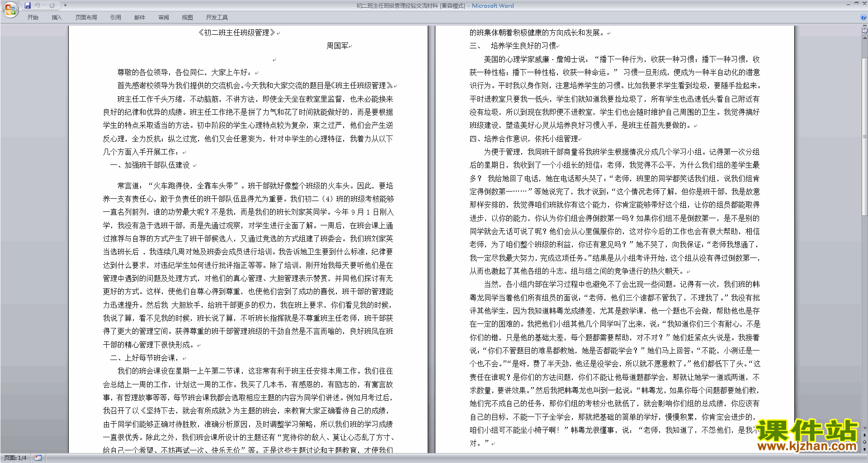Open the 开发工具 tab

[x=217, y=18]
